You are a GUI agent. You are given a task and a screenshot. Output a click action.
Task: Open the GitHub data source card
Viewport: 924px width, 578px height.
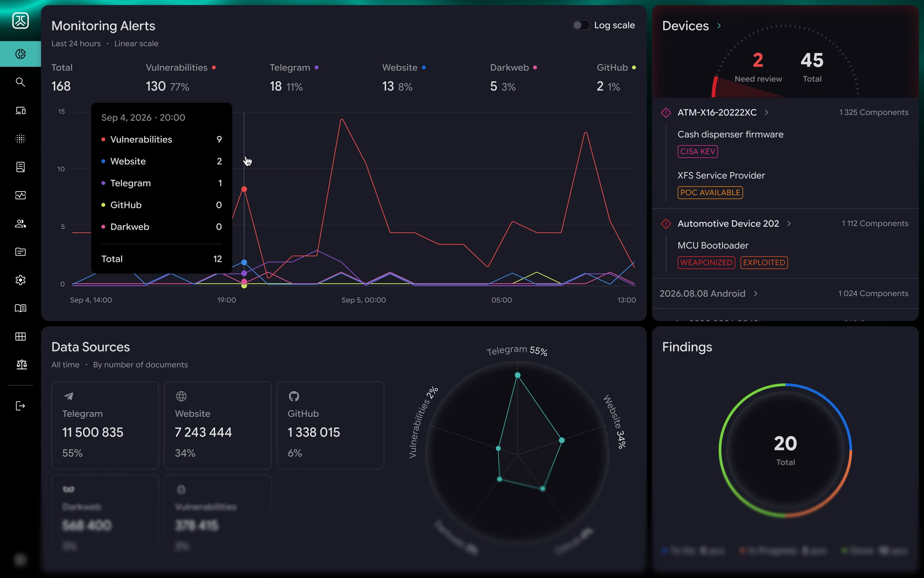[x=330, y=425]
